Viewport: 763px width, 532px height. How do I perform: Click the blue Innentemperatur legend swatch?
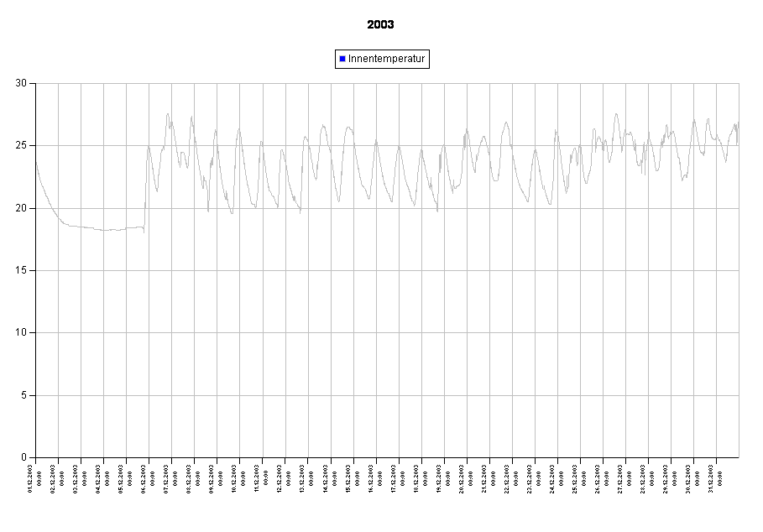342,59
